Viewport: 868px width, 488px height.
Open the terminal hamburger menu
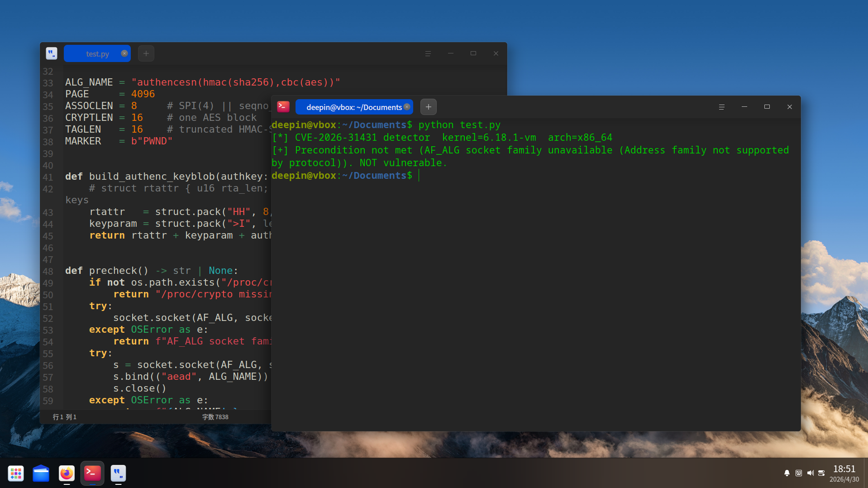click(x=722, y=107)
